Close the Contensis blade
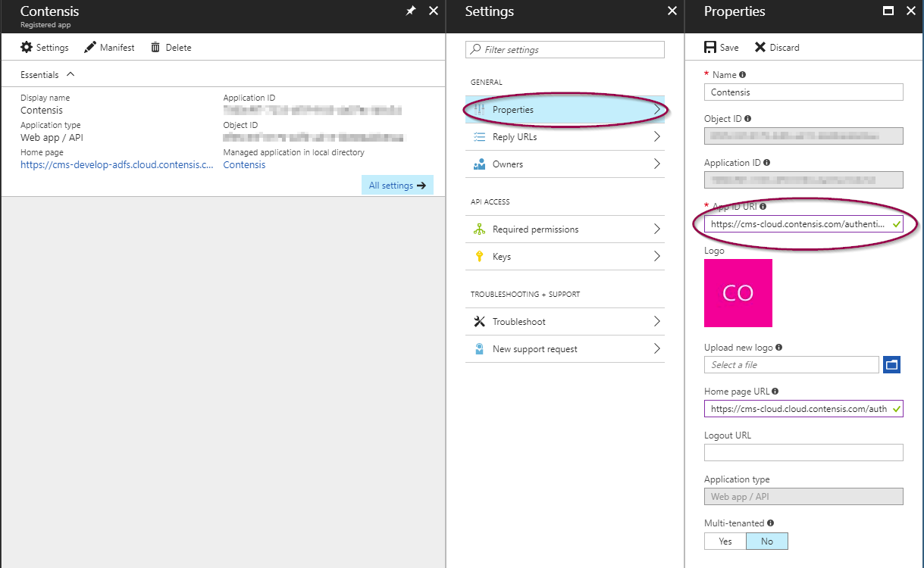The width and height of the screenshot is (924, 568). click(x=434, y=11)
